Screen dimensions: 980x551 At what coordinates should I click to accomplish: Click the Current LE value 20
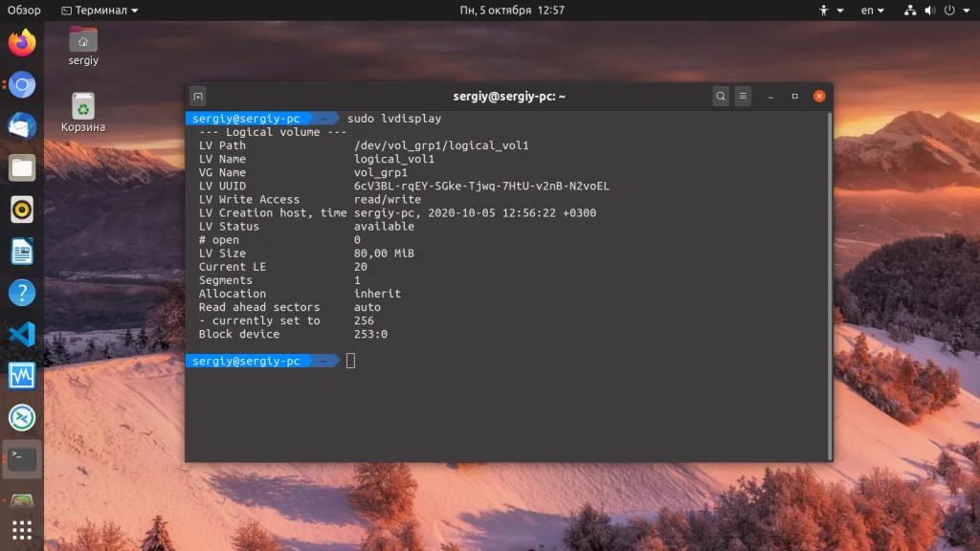(361, 267)
